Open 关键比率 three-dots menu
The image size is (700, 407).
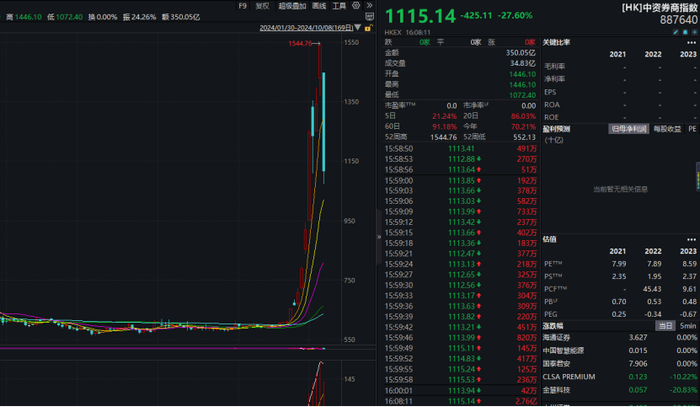click(x=691, y=43)
